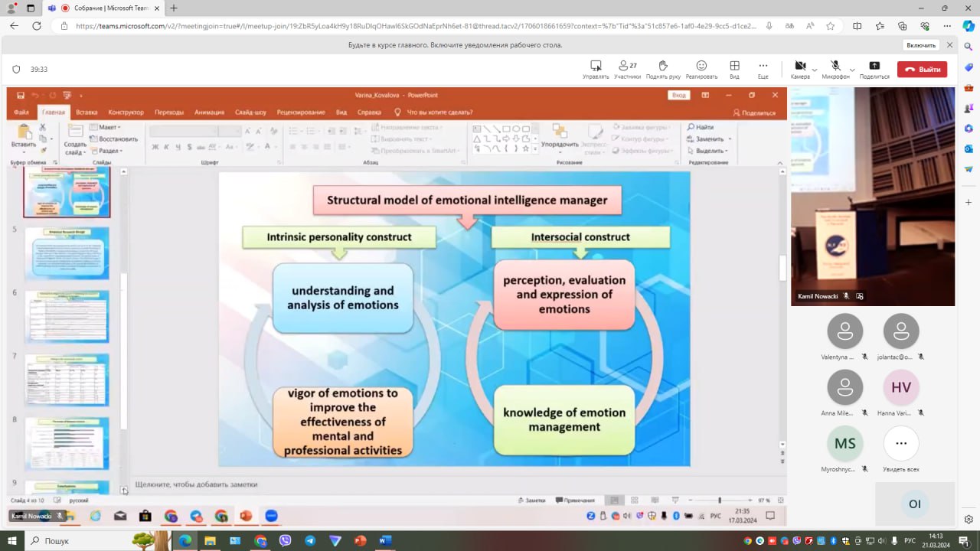Viewport: 980px width, 551px height.
Task: Open a new browser tab
Action: click(x=174, y=8)
